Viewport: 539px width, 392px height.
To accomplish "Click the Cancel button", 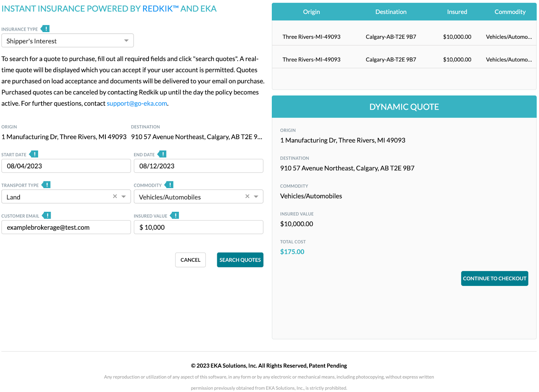I will click(x=190, y=260).
